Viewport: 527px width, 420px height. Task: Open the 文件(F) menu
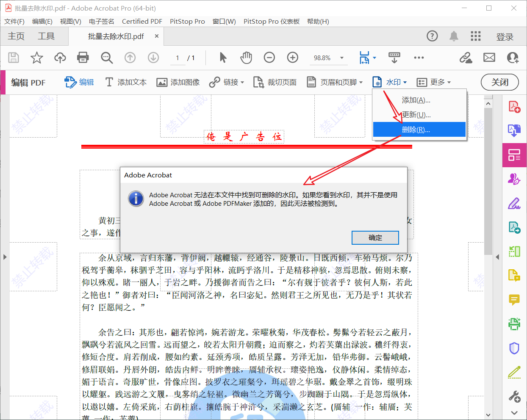coord(14,21)
